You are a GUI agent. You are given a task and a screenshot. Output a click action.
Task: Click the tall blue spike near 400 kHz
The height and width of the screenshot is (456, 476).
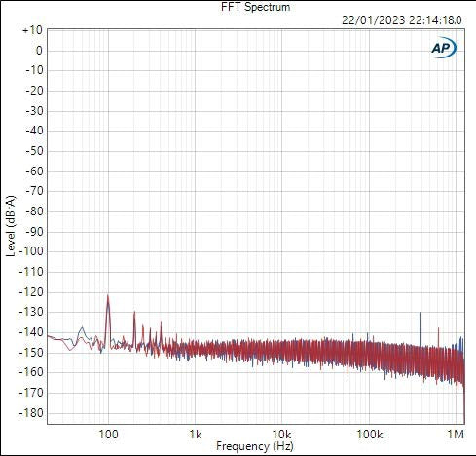(x=421, y=314)
